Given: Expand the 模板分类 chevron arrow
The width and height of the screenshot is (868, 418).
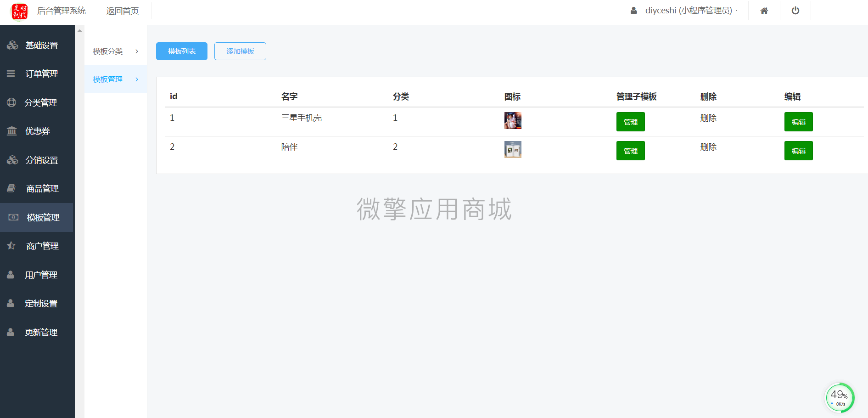Looking at the screenshot, I should (x=137, y=51).
